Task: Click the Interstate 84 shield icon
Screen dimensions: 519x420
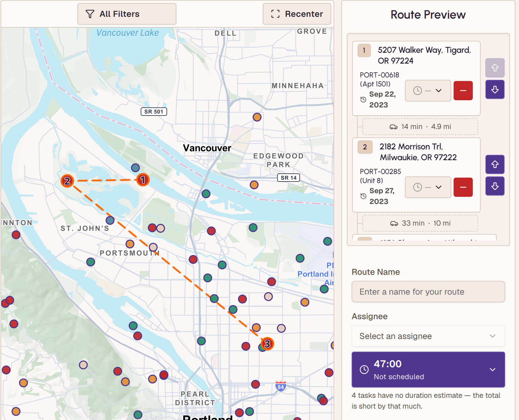Action: [x=281, y=386]
